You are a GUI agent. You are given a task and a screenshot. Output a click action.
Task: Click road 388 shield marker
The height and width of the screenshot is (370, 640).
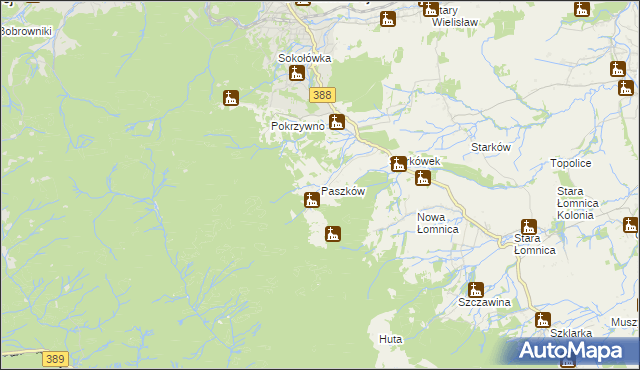pyautogui.click(x=322, y=95)
